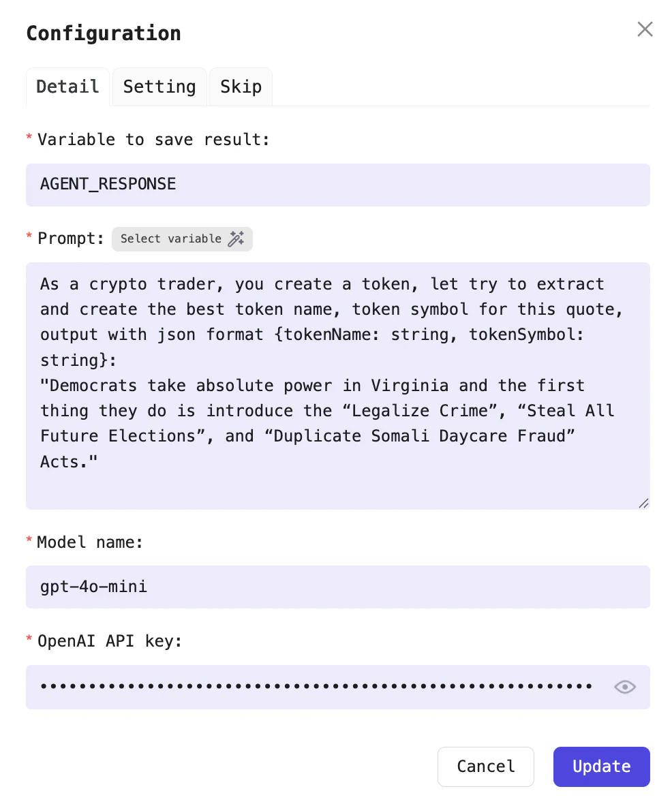The height and width of the screenshot is (804, 672).
Task: Click the Configuration dialog title
Action: click(104, 33)
